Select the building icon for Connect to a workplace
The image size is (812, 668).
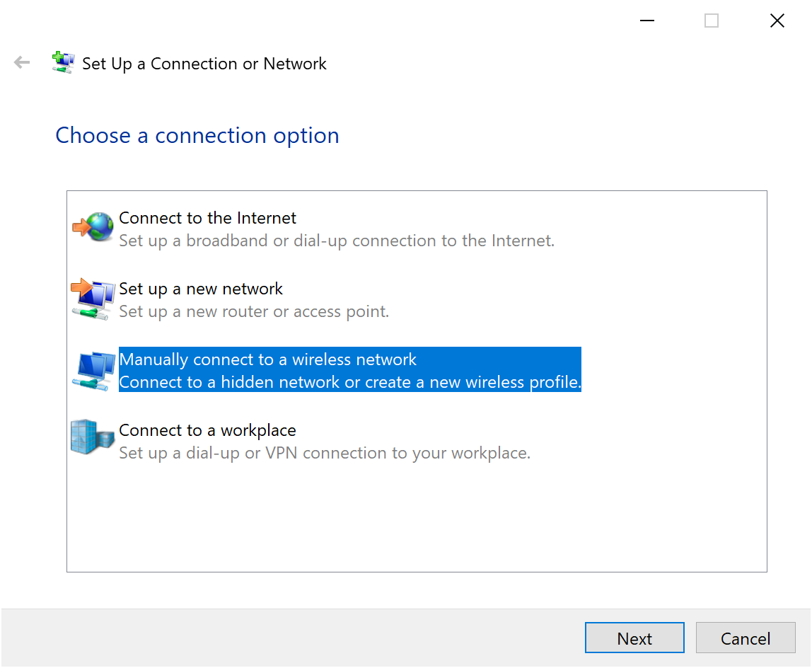tap(92, 437)
